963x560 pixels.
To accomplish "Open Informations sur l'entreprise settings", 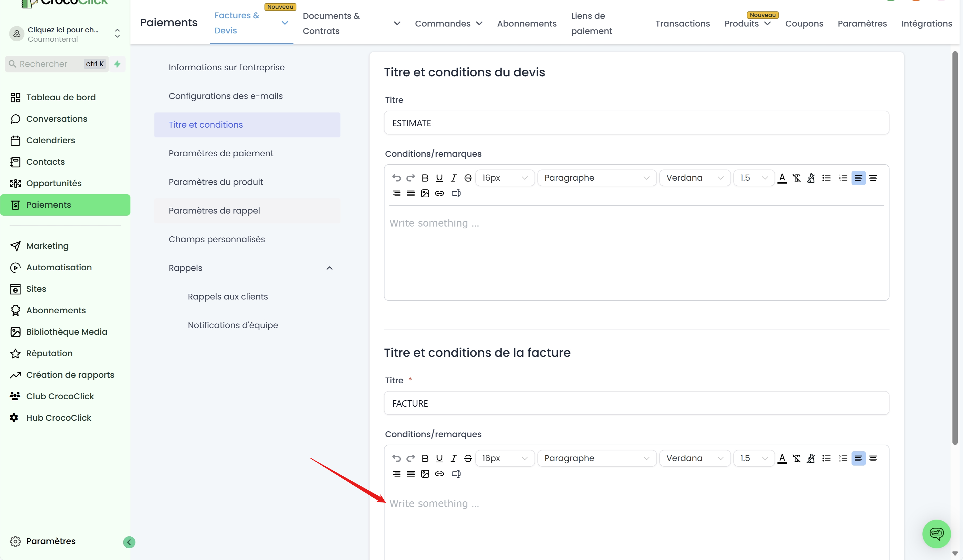I will [247, 68].
